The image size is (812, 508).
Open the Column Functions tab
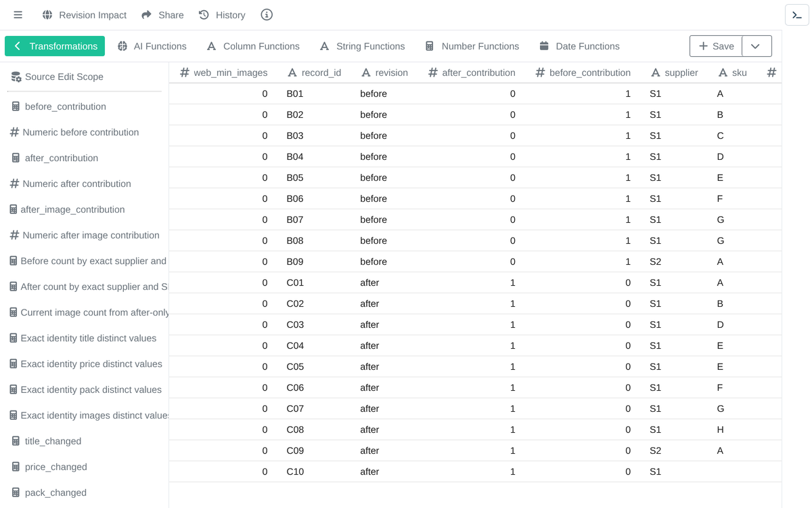[x=253, y=46]
